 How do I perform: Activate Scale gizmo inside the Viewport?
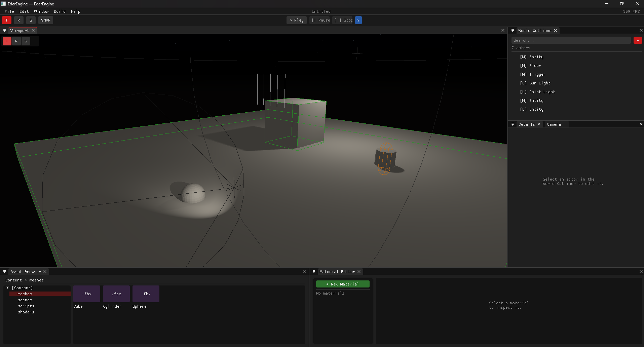pos(26,41)
